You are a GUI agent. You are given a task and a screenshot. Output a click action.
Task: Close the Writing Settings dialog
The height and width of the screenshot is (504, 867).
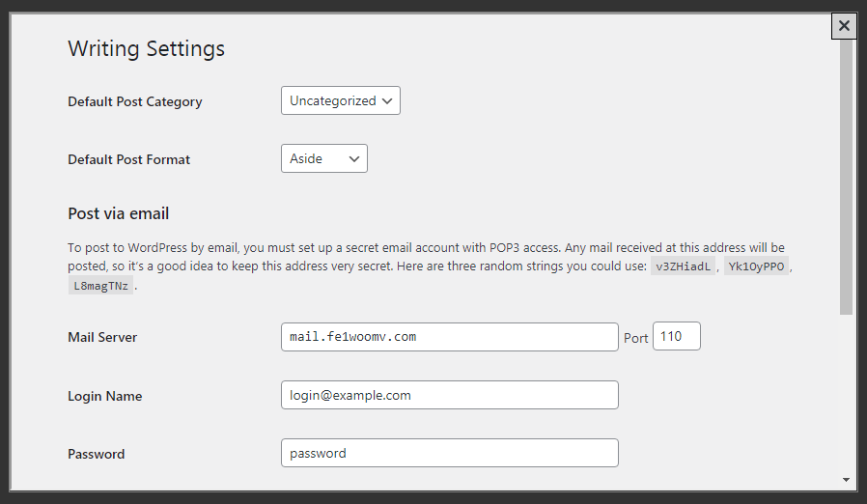pos(844,26)
